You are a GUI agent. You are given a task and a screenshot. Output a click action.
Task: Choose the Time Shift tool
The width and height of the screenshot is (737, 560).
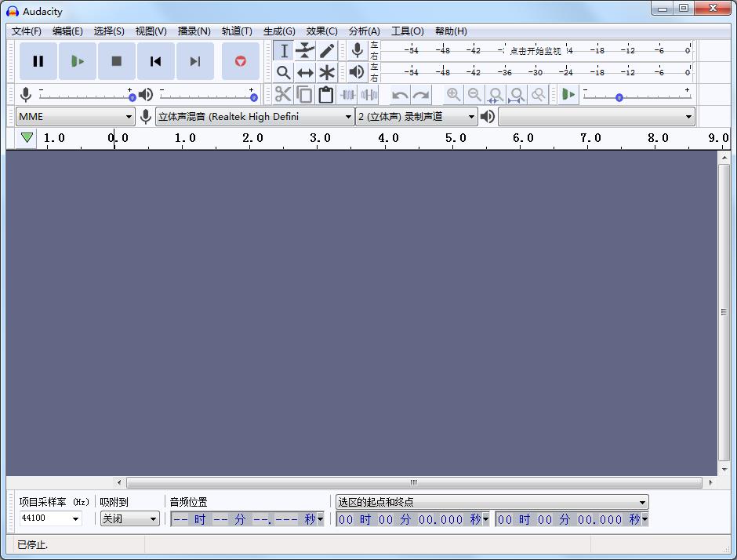(x=305, y=72)
